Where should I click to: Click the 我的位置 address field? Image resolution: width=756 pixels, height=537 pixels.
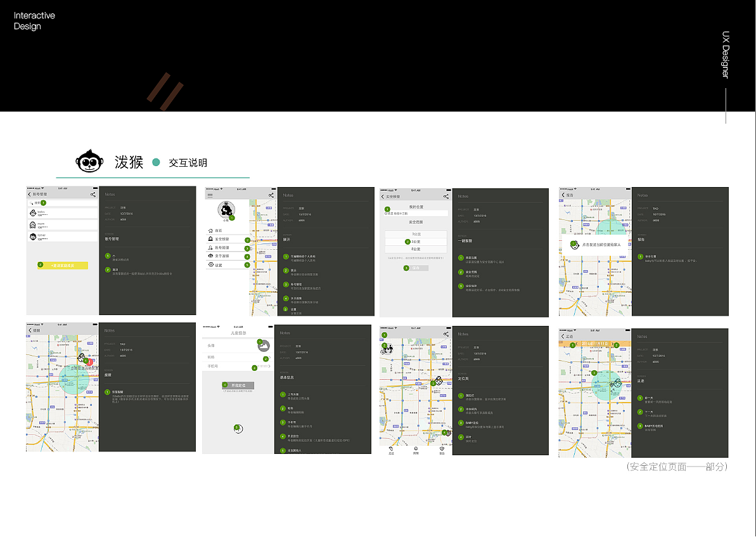coord(416,213)
